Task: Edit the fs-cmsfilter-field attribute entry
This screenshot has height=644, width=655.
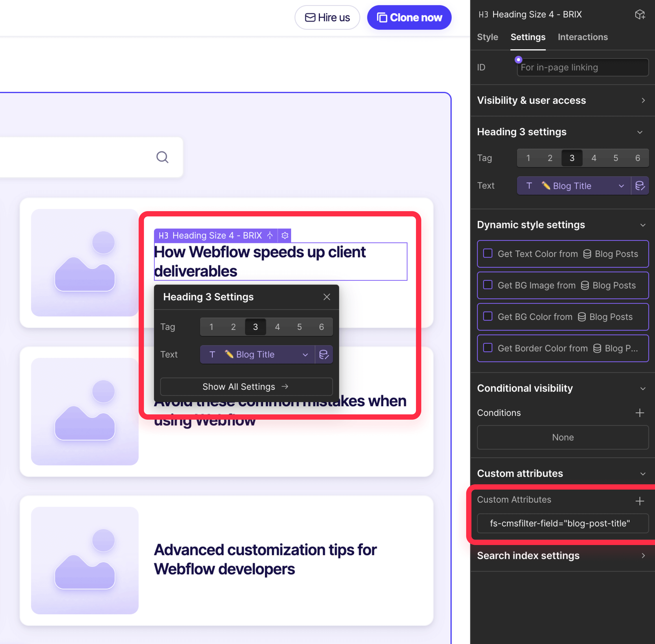Action: pyautogui.click(x=563, y=523)
